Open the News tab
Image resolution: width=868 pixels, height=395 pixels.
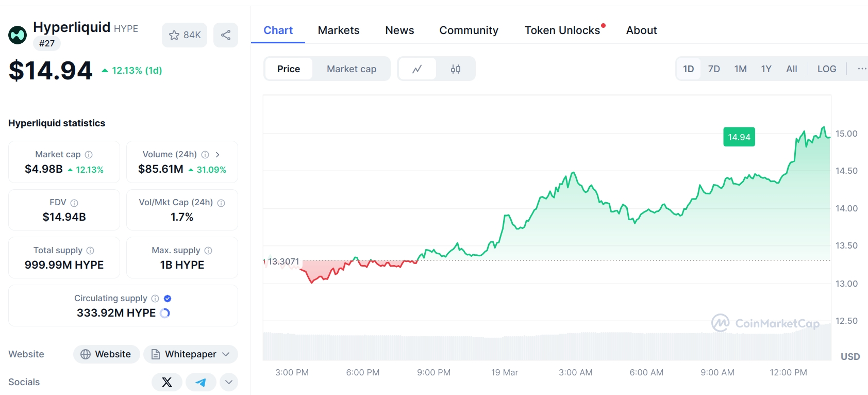pos(399,30)
